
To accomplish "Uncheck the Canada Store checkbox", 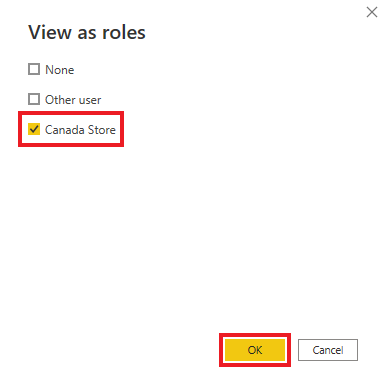I will point(34,129).
